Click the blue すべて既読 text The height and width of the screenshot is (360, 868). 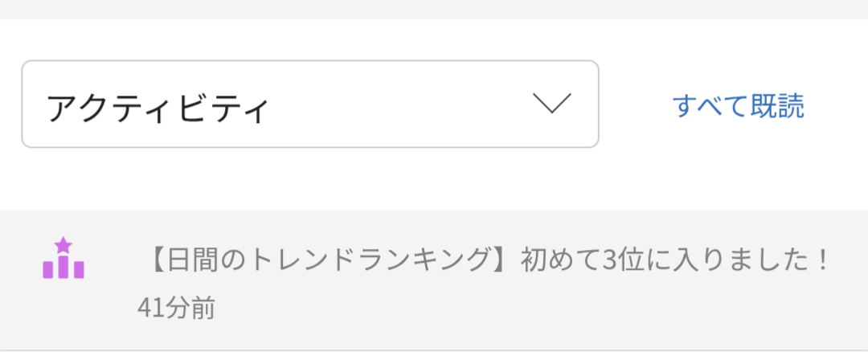[738, 106]
